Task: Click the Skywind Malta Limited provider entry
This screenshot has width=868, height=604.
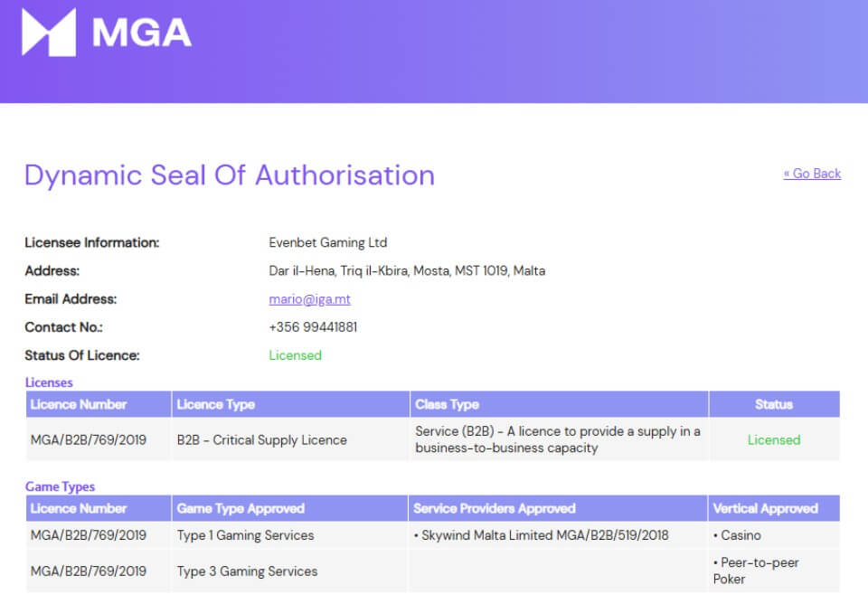Action: [544, 535]
